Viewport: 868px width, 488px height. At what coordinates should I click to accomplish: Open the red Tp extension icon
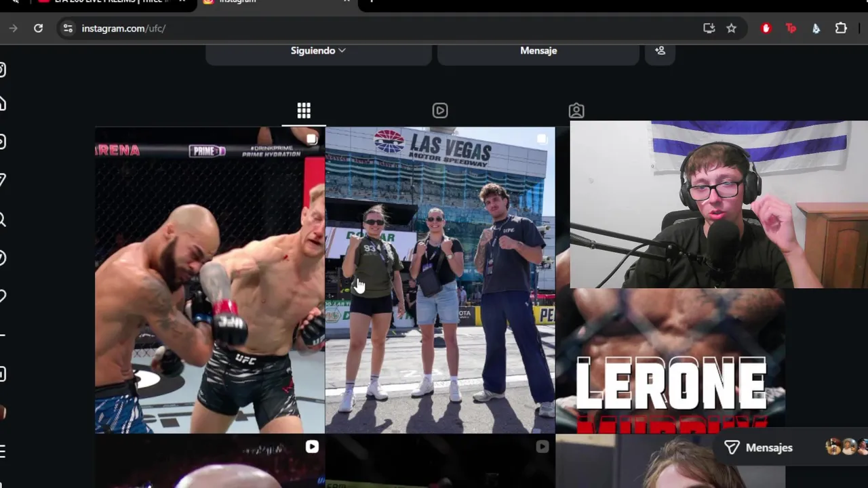pos(791,28)
